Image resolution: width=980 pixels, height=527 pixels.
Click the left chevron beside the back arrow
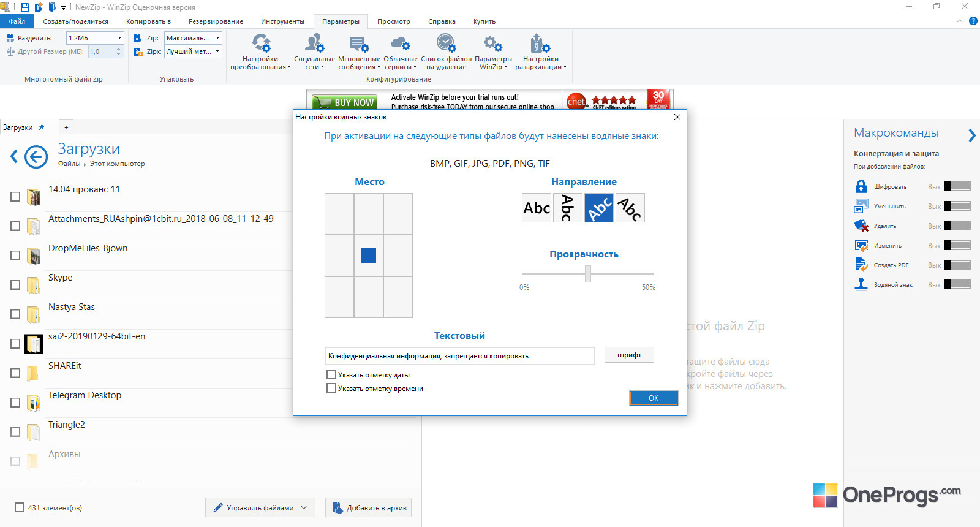click(x=14, y=157)
